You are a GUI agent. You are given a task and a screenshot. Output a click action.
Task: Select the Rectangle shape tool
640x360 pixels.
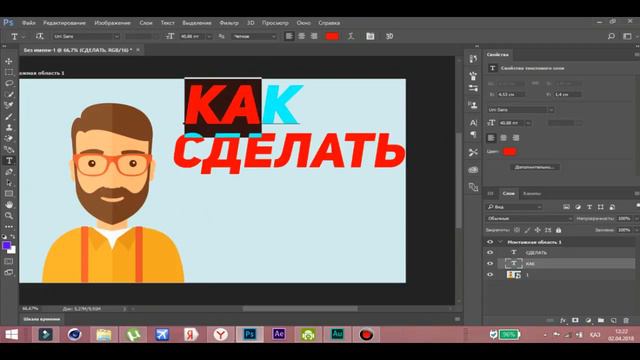[9, 194]
